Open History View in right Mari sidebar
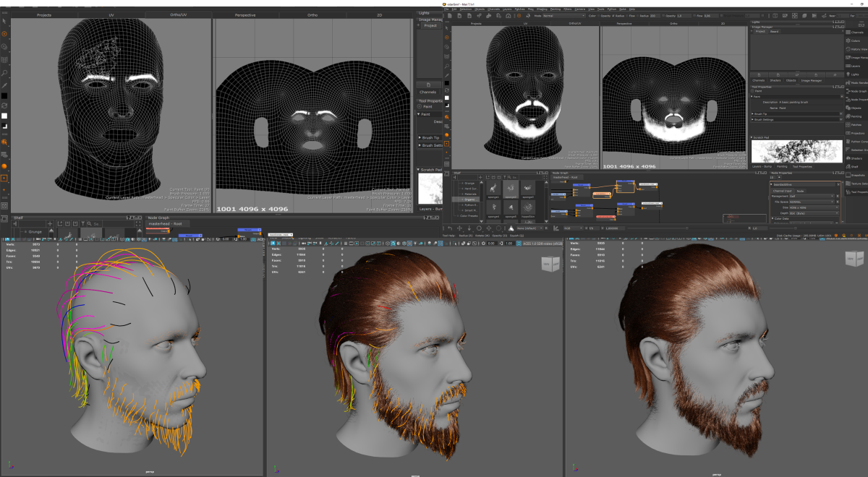 tap(856, 49)
